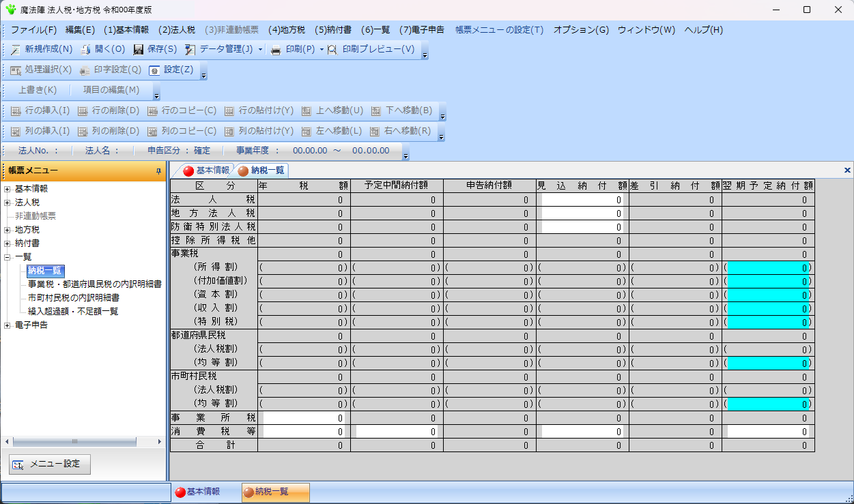The image size is (854, 504).
Task: Expand the 地方税 tree node
Action: tap(8, 230)
